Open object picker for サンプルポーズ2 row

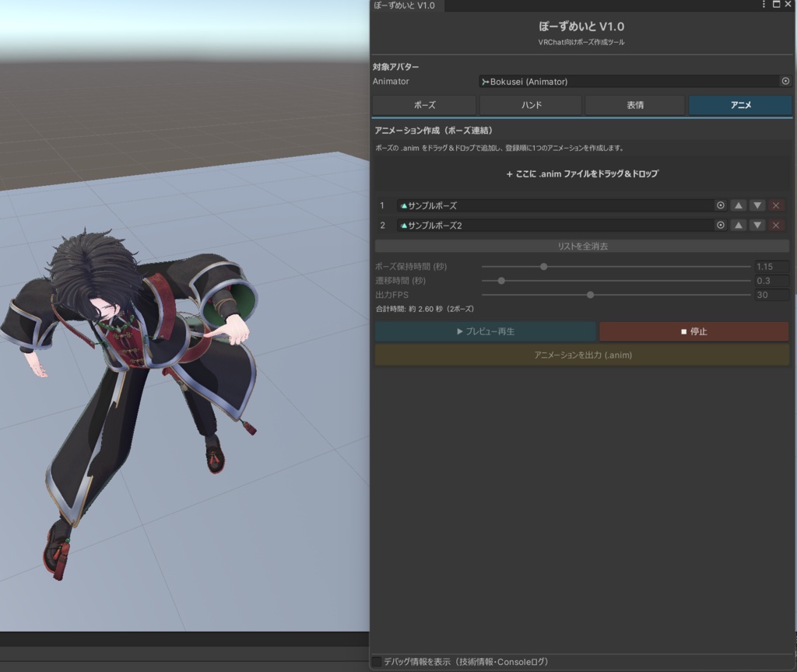(x=720, y=225)
